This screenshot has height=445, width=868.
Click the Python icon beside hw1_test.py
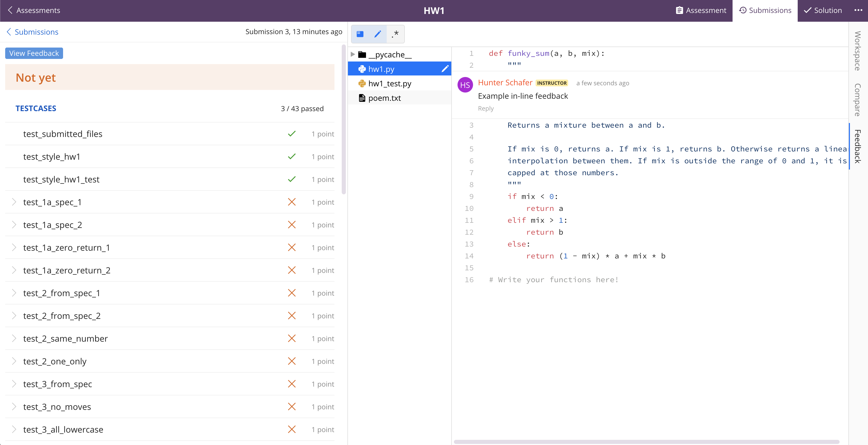pyautogui.click(x=362, y=83)
